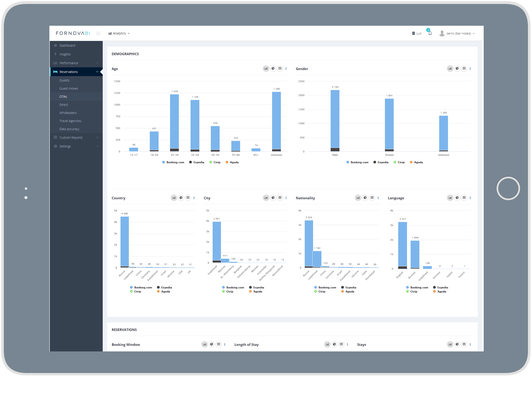Go to Dashboard in the sidebar
Screen dimensions: 532x394
point(67,46)
